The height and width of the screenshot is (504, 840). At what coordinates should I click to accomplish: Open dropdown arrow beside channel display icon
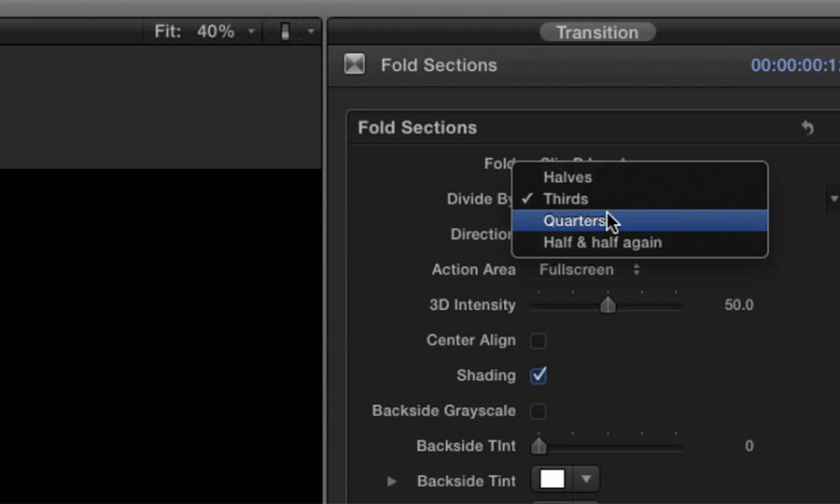[311, 32]
